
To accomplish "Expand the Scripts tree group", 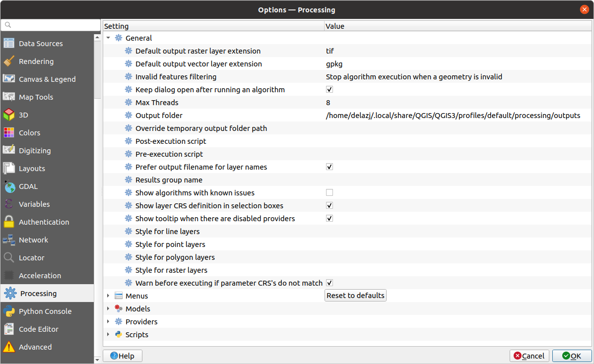I will [108, 335].
